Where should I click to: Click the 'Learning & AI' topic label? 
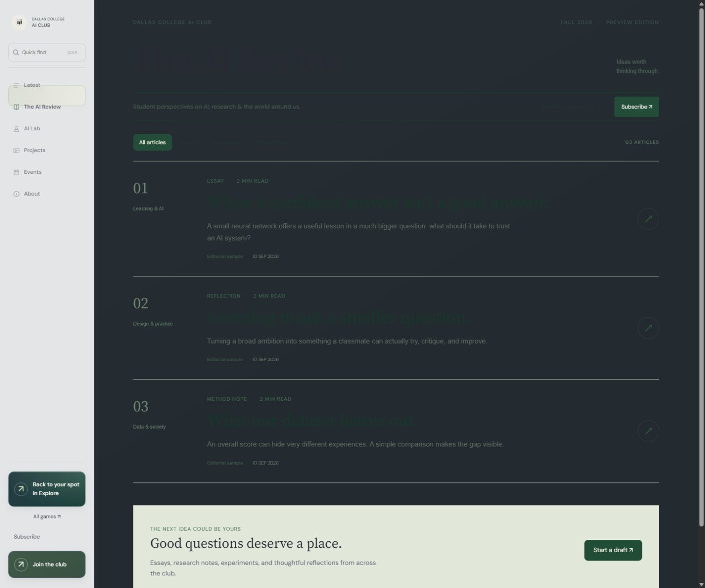(x=148, y=209)
